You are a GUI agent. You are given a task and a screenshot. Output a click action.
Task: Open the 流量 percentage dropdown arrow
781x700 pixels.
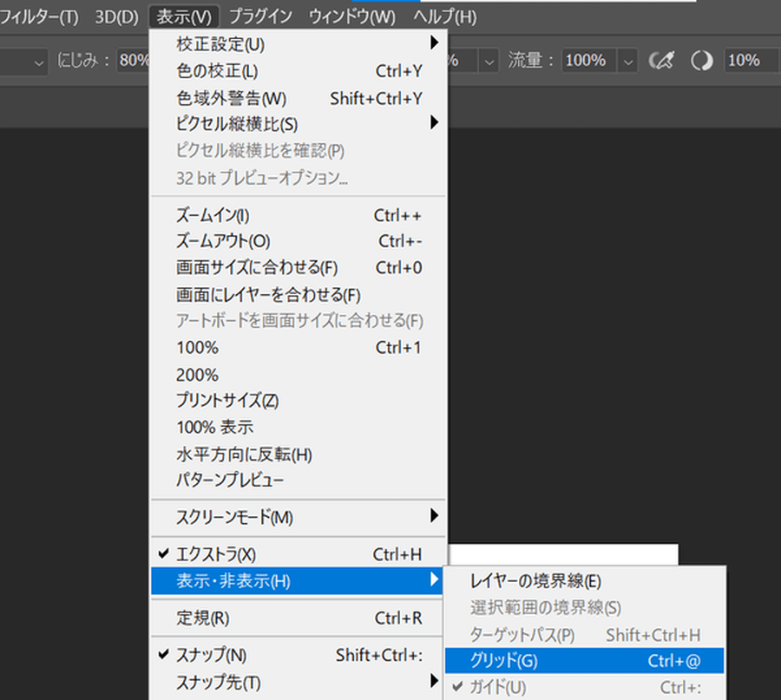click(x=629, y=61)
